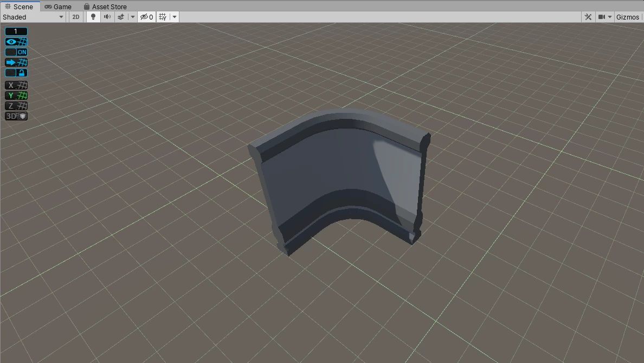
Task: Toggle the scene grid visibility icon
Action: click(163, 17)
